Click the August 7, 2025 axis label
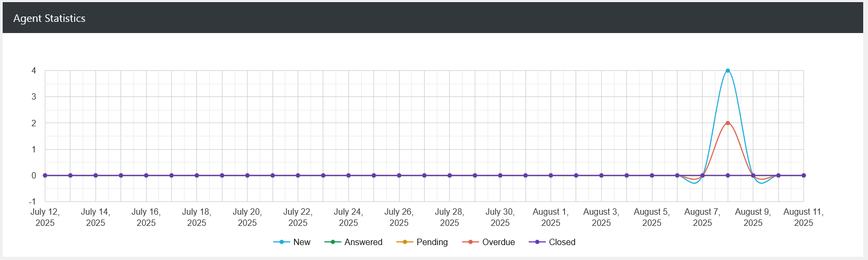 pyautogui.click(x=702, y=217)
